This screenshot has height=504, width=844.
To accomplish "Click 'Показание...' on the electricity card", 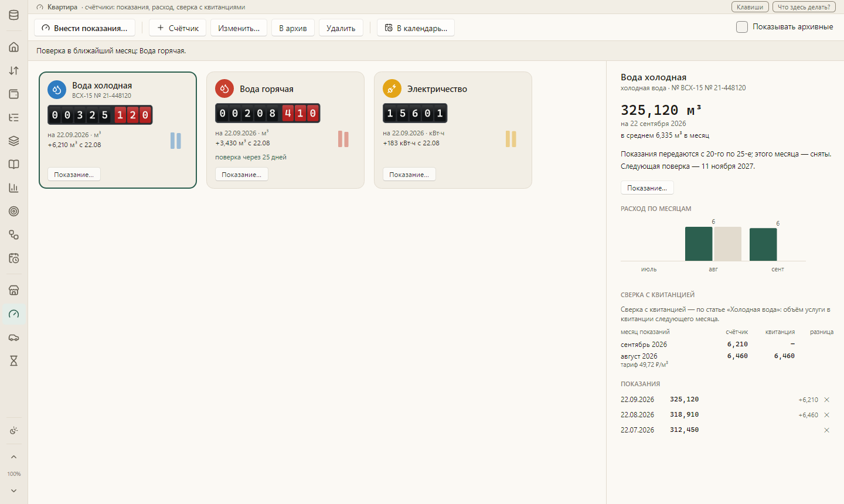I will pyautogui.click(x=409, y=175).
